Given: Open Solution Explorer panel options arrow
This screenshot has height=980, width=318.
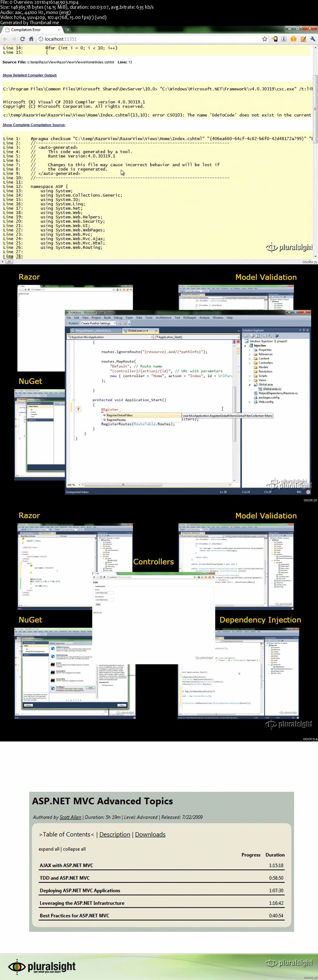Looking at the screenshot, I should pyautogui.click(x=300, y=330).
